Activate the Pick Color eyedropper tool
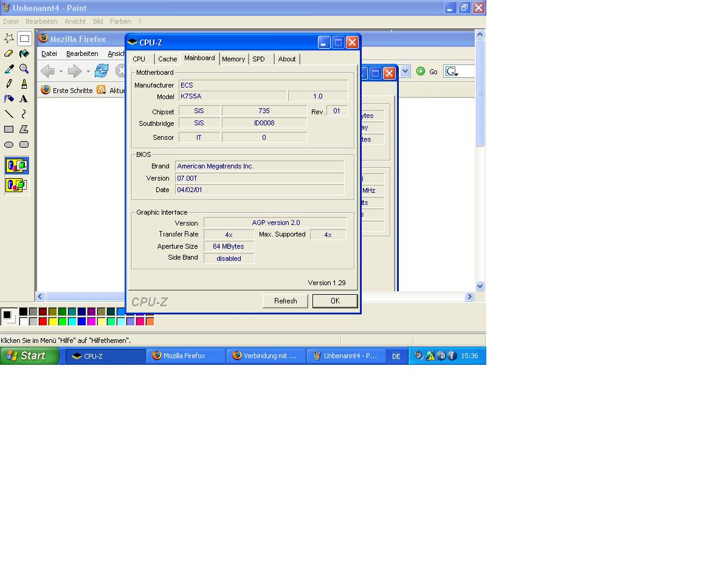The image size is (707, 588). (9, 69)
